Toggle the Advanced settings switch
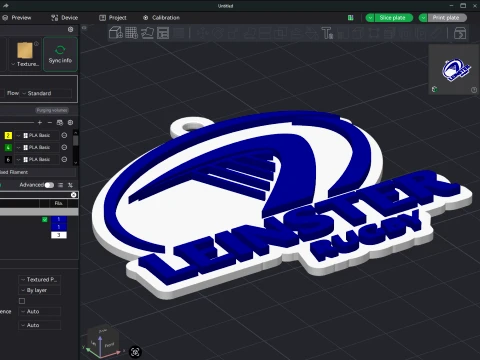Viewport: 480px width, 360px height. (49, 185)
